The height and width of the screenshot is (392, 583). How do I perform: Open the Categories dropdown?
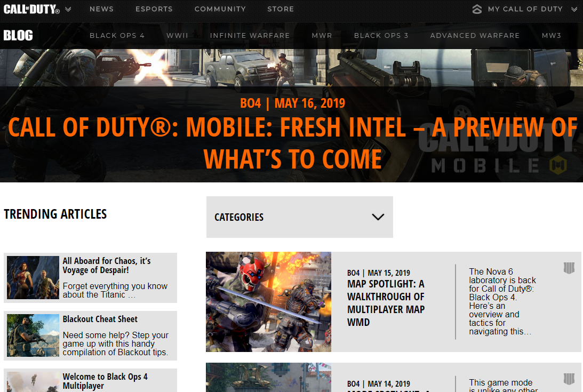(300, 217)
